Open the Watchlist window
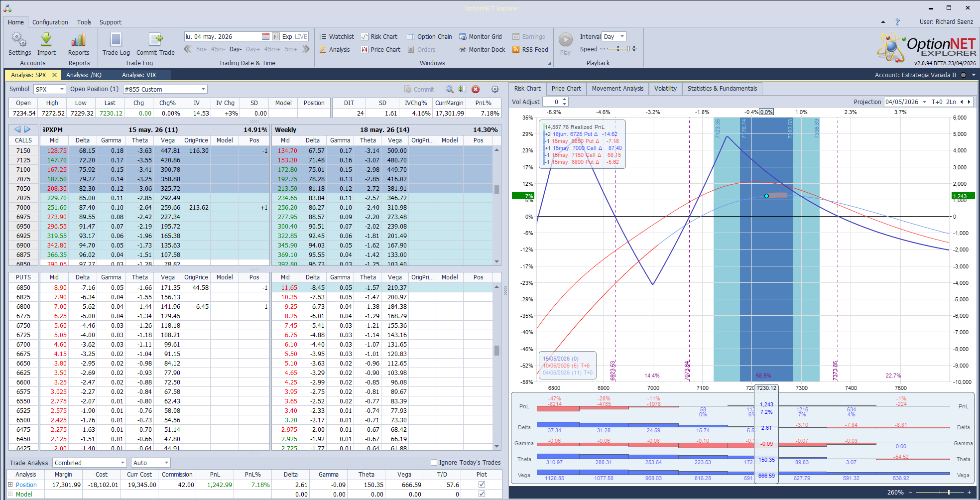 point(337,36)
